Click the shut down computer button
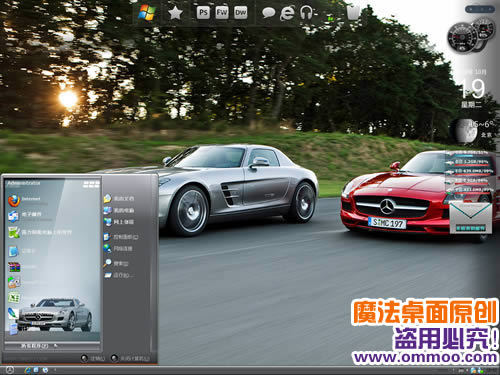The height and width of the screenshot is (375, 500). pyautogui.click(x=130, y=358)
